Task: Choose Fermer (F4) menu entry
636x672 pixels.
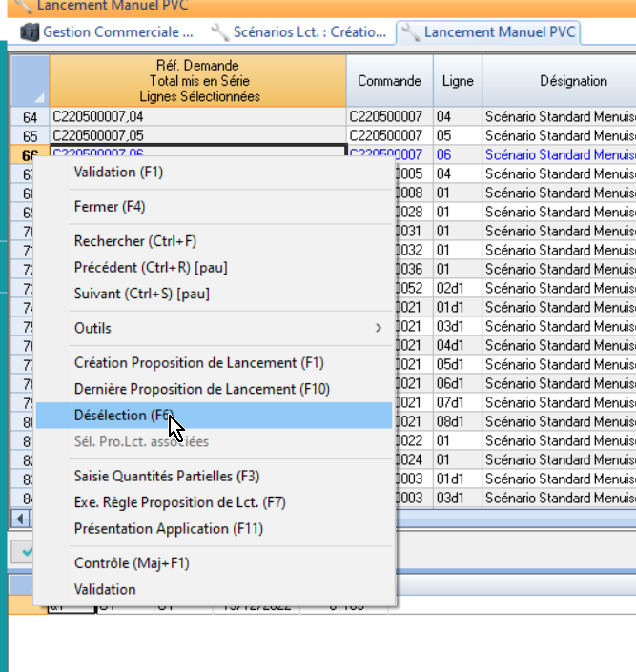Action: (110, 207)
